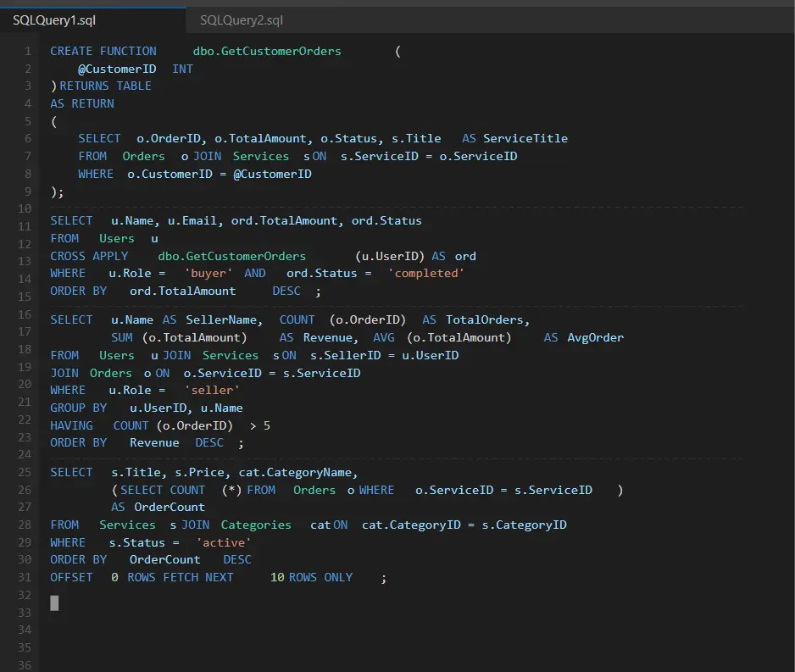This screenshot has width=795, height=672.
Task: Click the 'OrderCount' alias on line 27
Action: pyautogui.click(x=170, y=508)
